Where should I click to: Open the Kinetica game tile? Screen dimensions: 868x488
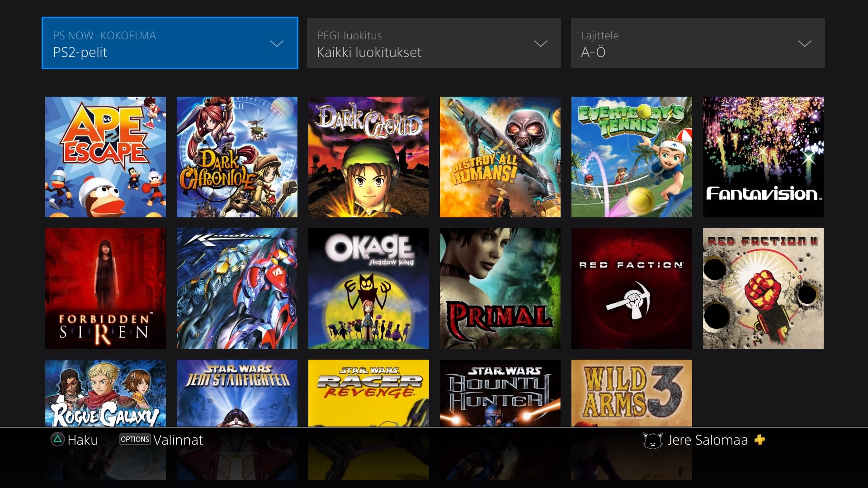tap(237, 288)
